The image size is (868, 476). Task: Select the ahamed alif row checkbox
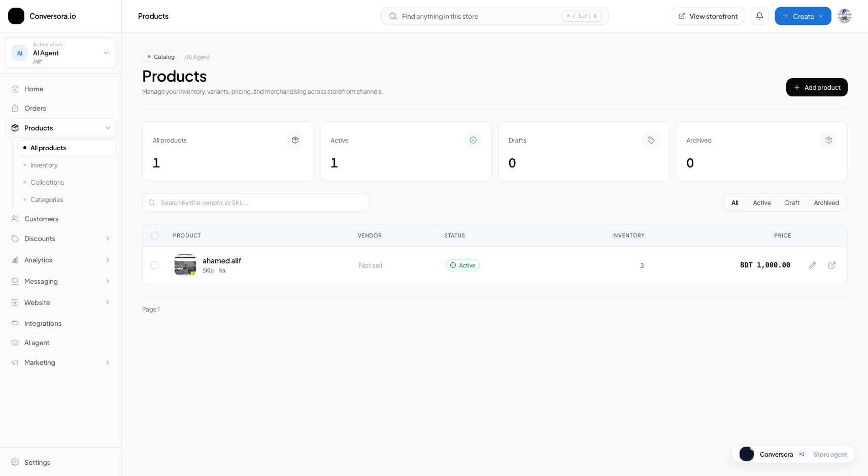(155, 265)
